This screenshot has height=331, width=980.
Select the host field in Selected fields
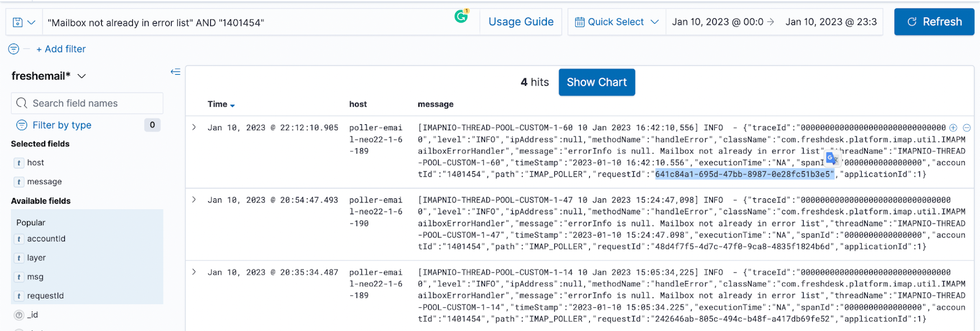36,163
